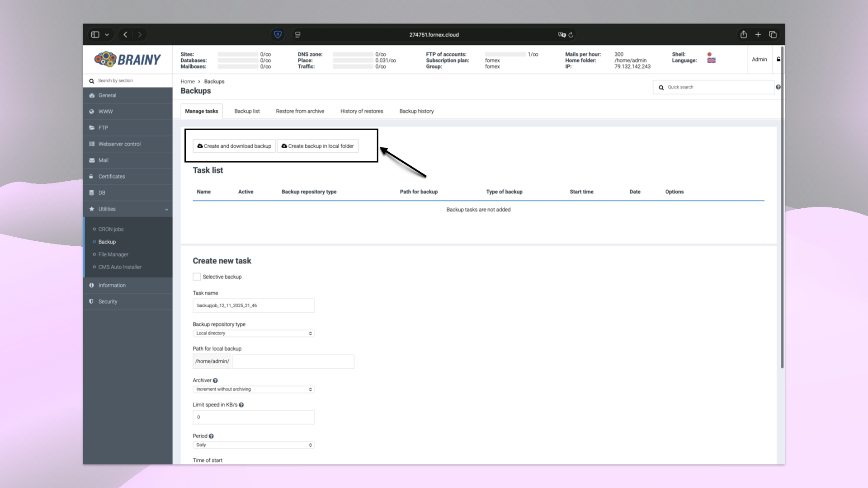Go to Home via the breadcrumb link
The image size is (868, 488).
point(188,81)
